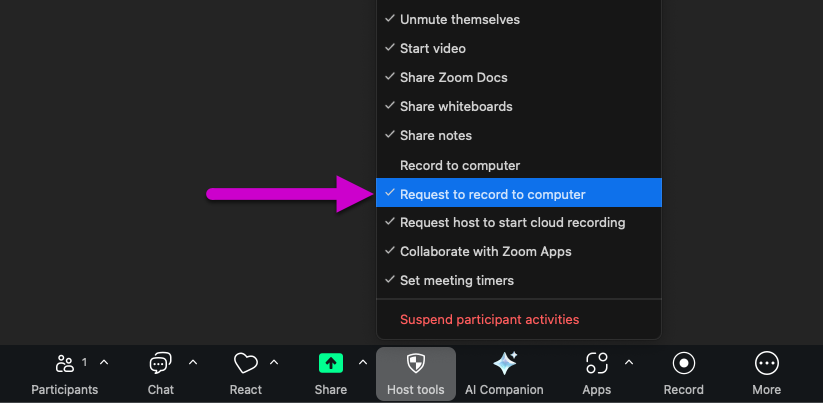The image size is (823, 403).
Task: Open the Share options chevron
Action: pyautogui.click(x=363, y=362)
